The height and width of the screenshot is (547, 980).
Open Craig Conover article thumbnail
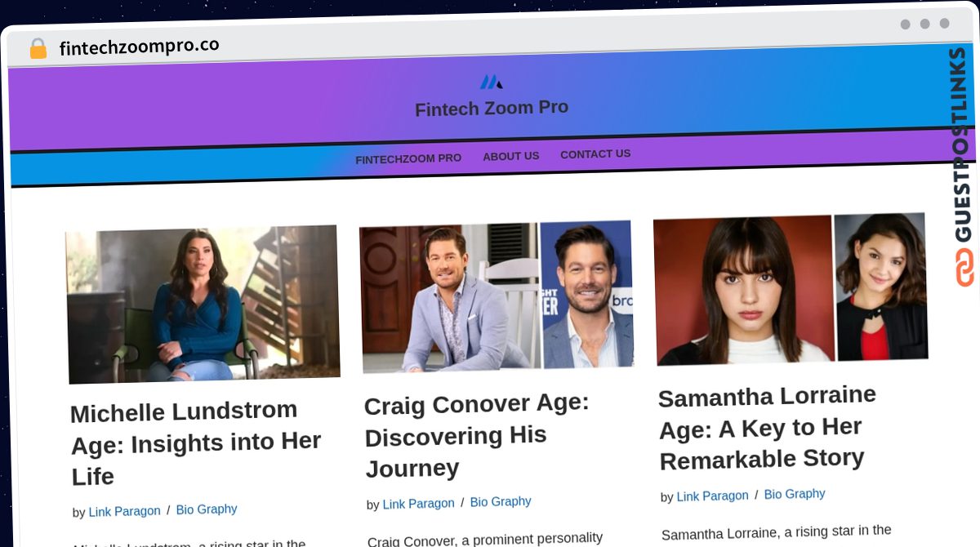(x=497, y=296)
